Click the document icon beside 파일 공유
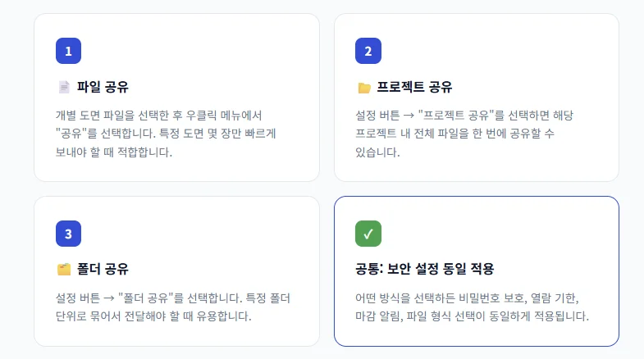This screenshot has width=644, height=359. click(x=64, y=87)
